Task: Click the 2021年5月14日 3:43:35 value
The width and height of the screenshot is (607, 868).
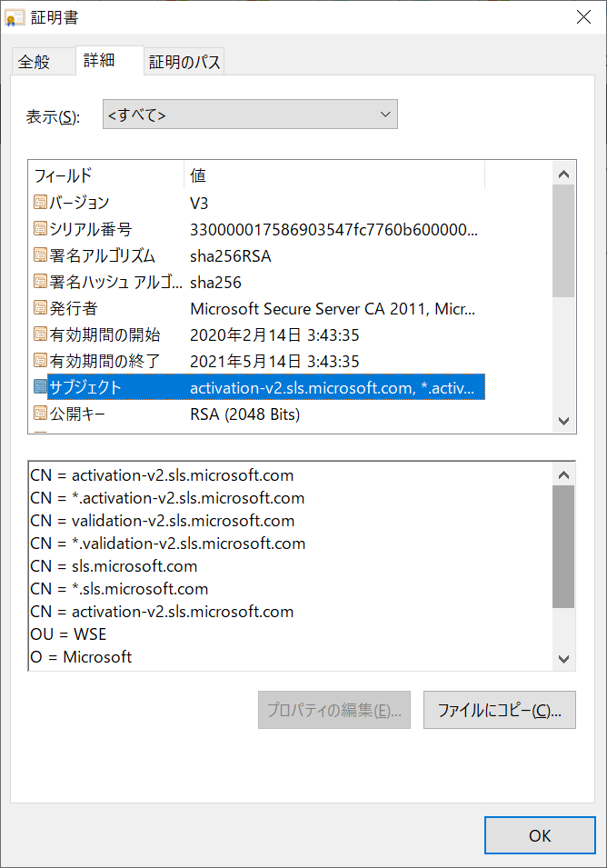Action: [274, 362]
